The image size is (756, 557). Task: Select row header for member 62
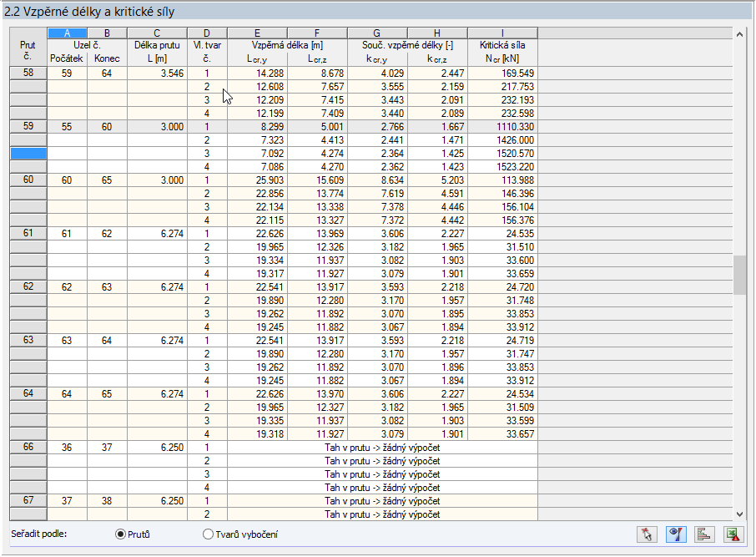tap(28, 286)
